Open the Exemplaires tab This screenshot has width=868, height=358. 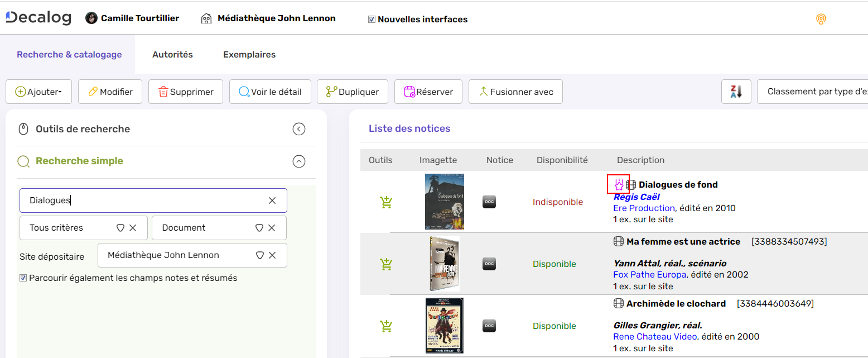(x=249, y=54)
